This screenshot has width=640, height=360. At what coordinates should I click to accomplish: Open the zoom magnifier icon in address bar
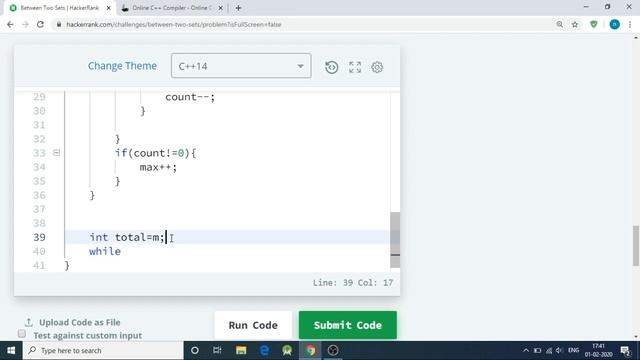tap(560, 24)
